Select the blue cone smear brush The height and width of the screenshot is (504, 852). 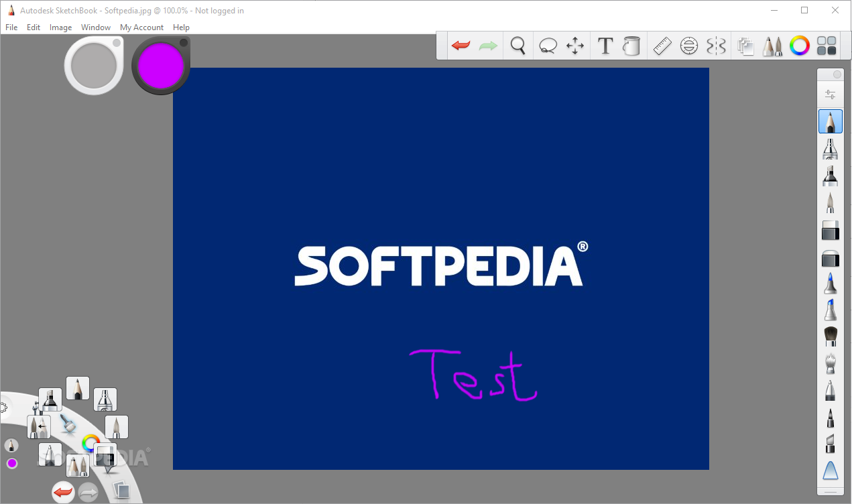click(831, 471)
